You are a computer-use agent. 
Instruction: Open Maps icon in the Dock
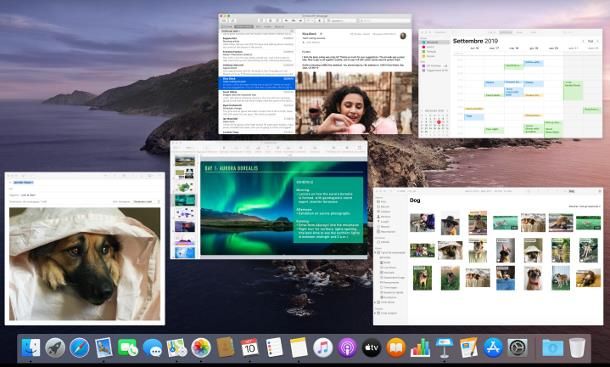(x=176, y=347)
